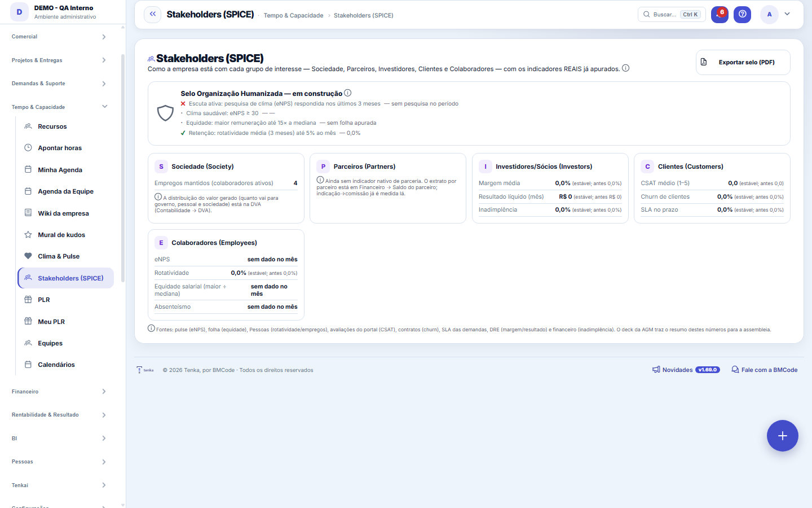Image resolution: width=812 pixels, height=508 pixels.
Task: Expand the Demandas & Suporte section
Action: tap(59, 84)
